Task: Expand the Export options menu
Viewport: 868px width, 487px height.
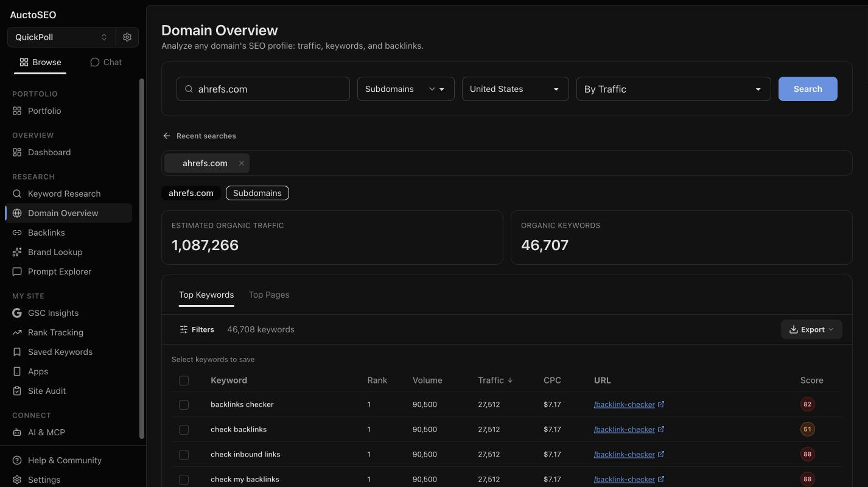Action: coord(811,329)
